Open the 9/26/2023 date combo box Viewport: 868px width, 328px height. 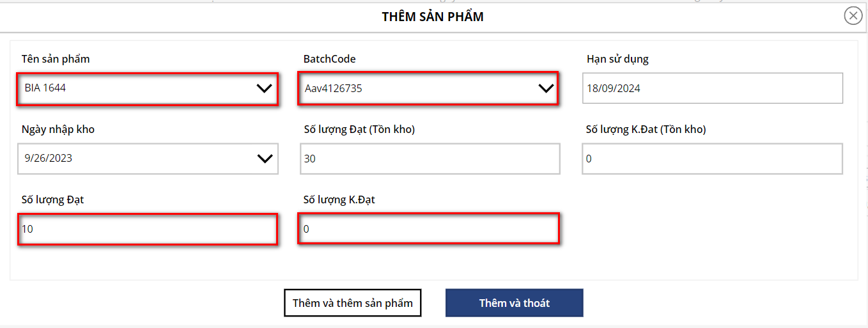point(128,159)
